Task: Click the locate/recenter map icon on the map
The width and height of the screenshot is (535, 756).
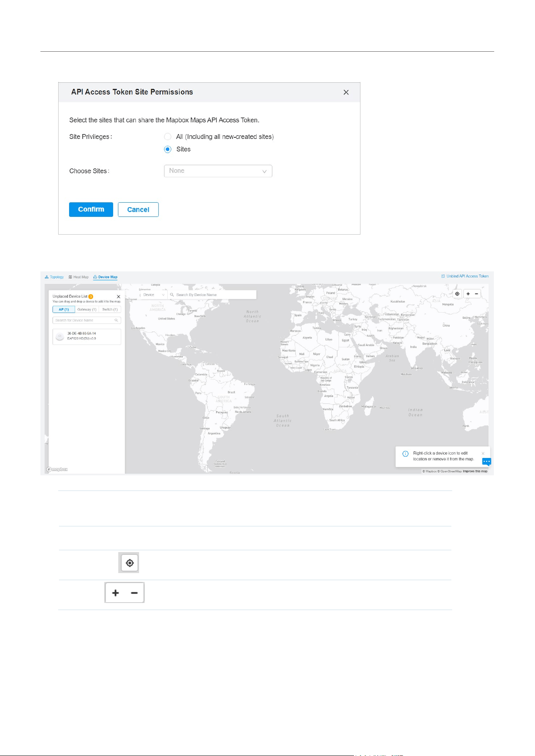Action: [x=457, y=294]
